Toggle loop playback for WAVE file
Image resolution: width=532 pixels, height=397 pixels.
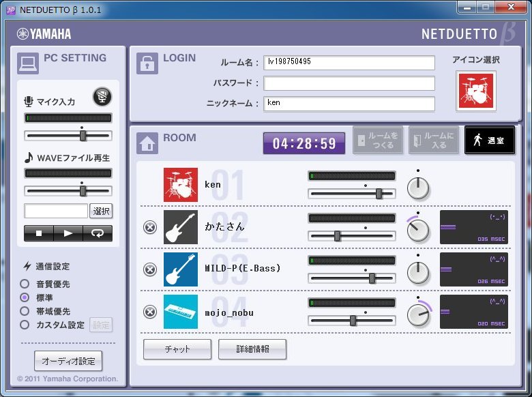98,233
